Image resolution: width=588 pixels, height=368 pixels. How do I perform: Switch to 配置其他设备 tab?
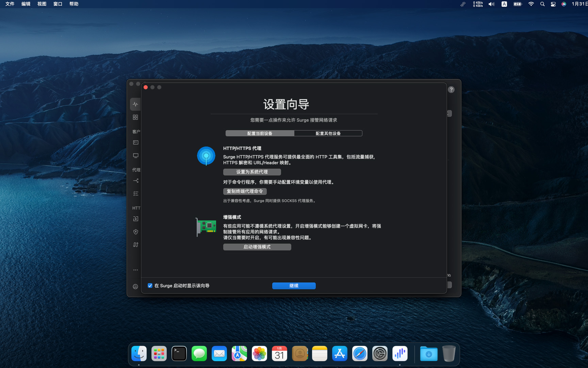click(x=328, y=133)
